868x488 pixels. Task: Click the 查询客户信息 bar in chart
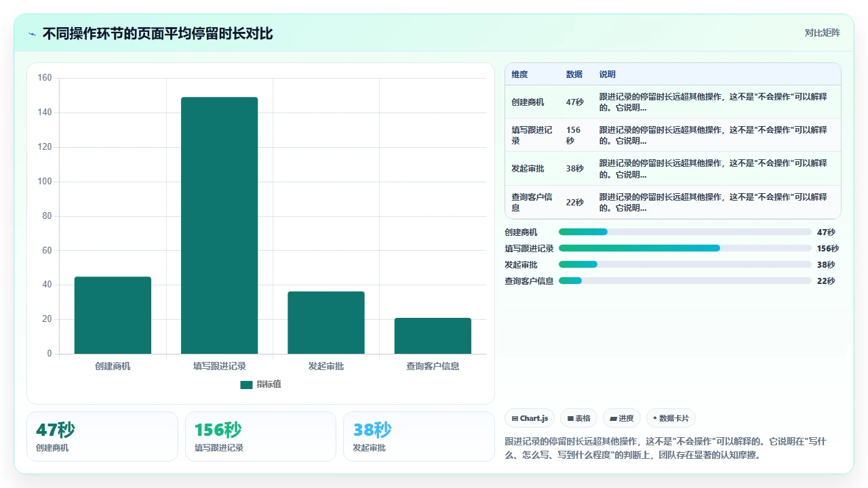(433, 336)
